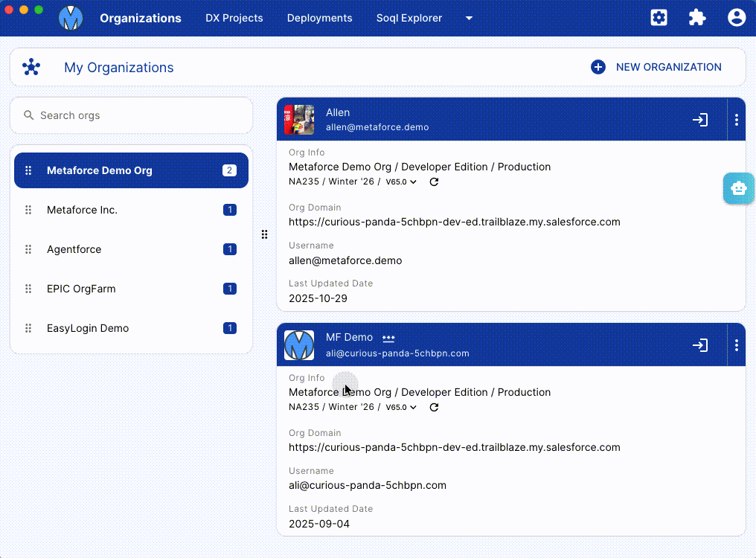Click the plus icon for New Organization
This screenshot has height=558, width=756.
click(x=598, y=67)
